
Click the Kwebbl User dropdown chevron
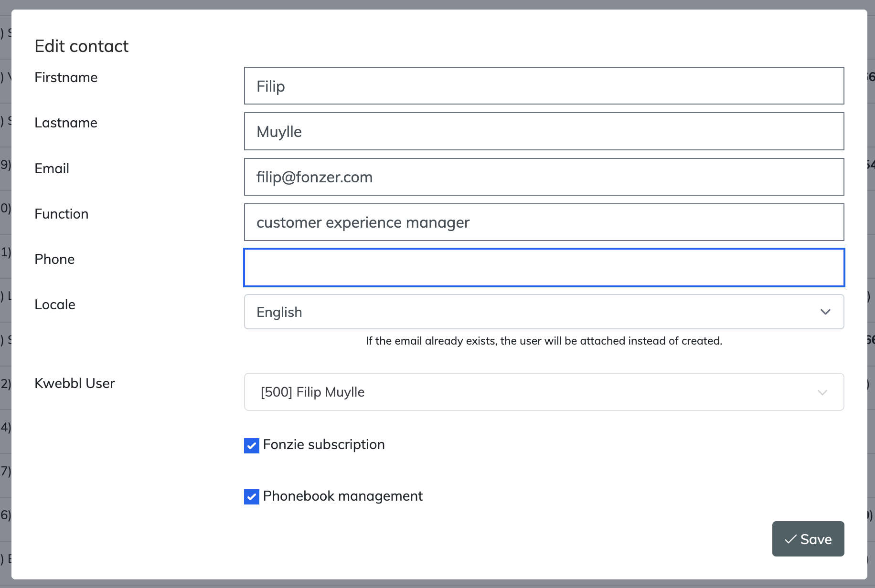click(x=822, y=392)
